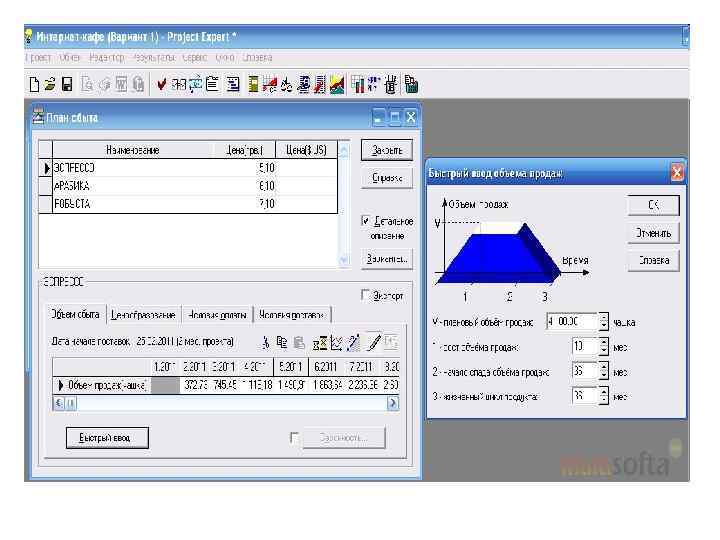Image resolution: width=720 pixels, height=540 pixels.
Task: Click the text document page toolbar icon
Action: pyautogui.click(x=212, y=84)
